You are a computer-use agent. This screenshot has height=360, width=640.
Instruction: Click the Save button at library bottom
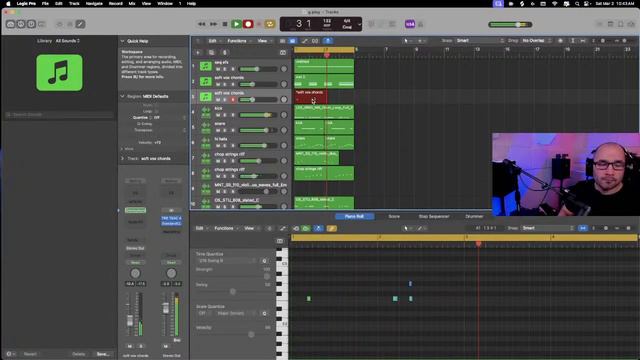pyautogui.click(x=102, y=354)
